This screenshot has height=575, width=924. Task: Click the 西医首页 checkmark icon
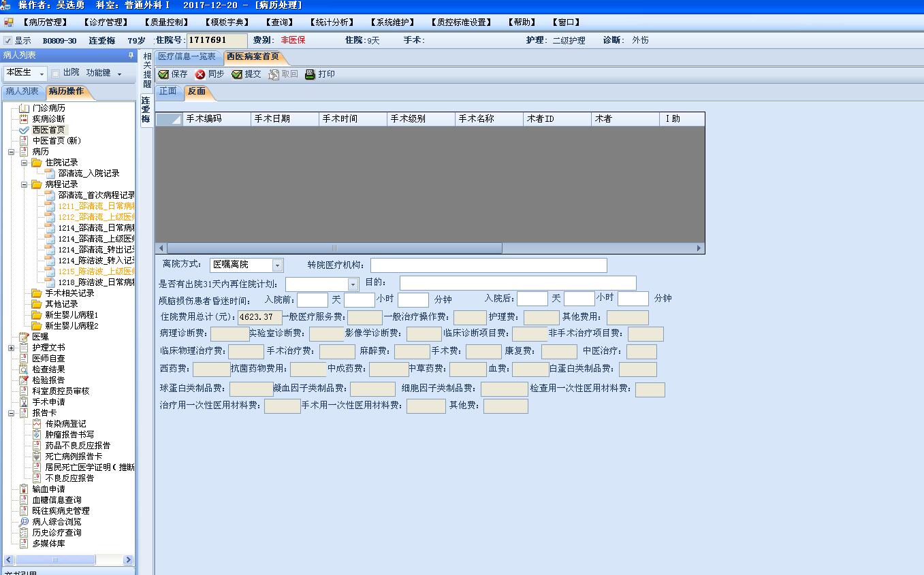[25, 130]
